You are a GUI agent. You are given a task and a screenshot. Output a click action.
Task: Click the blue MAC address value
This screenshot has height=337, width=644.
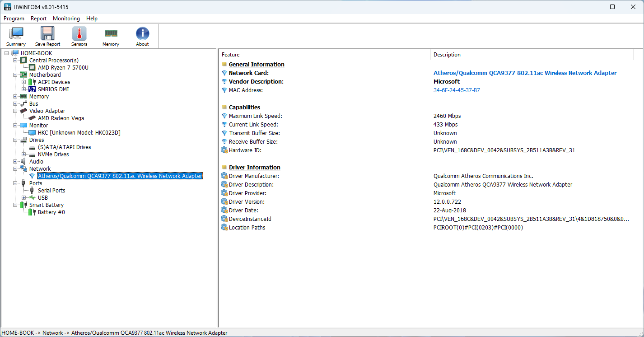pos(457,90)
